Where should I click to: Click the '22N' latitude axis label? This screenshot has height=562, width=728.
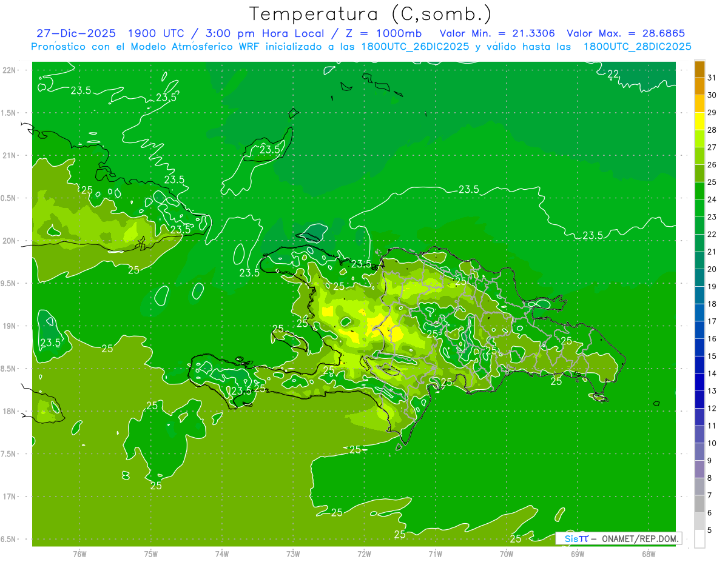pyautogui.click(x=9, y=70)
